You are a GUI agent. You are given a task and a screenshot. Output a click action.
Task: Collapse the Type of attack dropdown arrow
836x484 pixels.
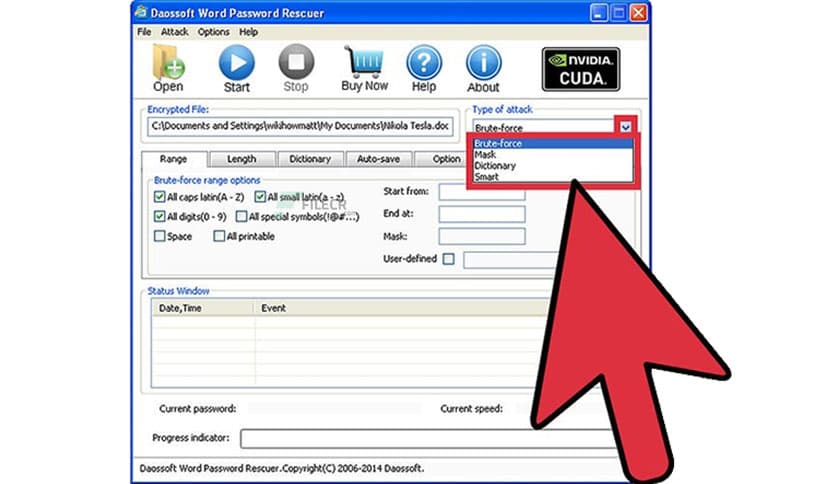coord(625,127)
